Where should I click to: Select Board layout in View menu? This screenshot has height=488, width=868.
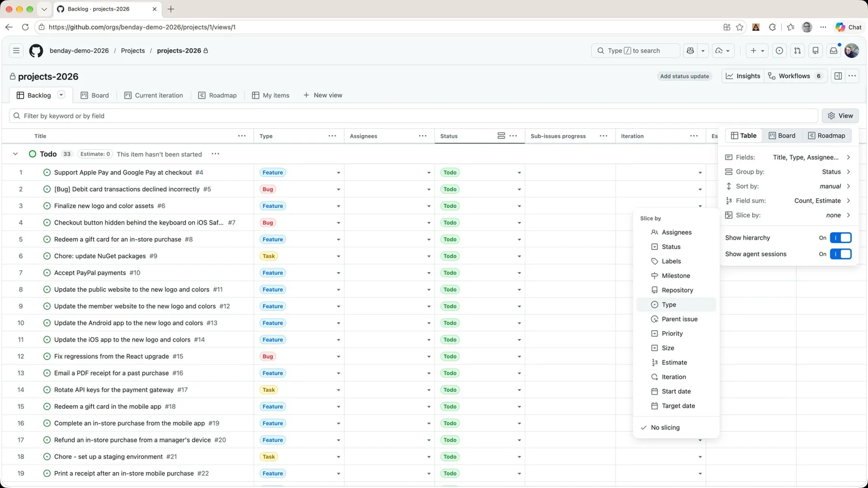coord(782,136)
